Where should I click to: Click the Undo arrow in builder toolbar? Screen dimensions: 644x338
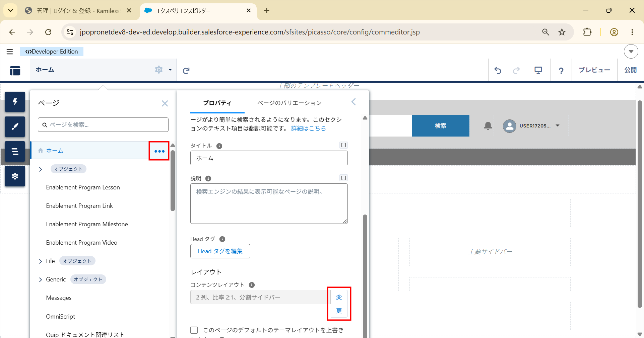coord(498,70)
